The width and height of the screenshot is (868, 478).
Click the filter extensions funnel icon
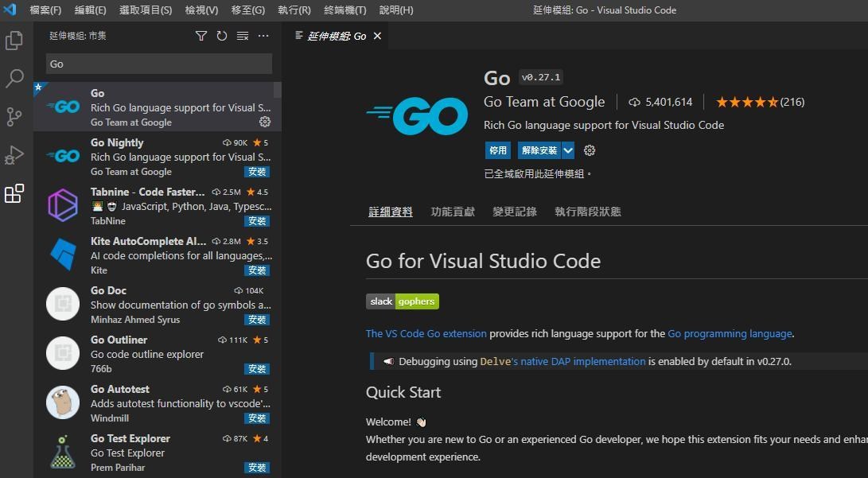click(x=201, y=36)
